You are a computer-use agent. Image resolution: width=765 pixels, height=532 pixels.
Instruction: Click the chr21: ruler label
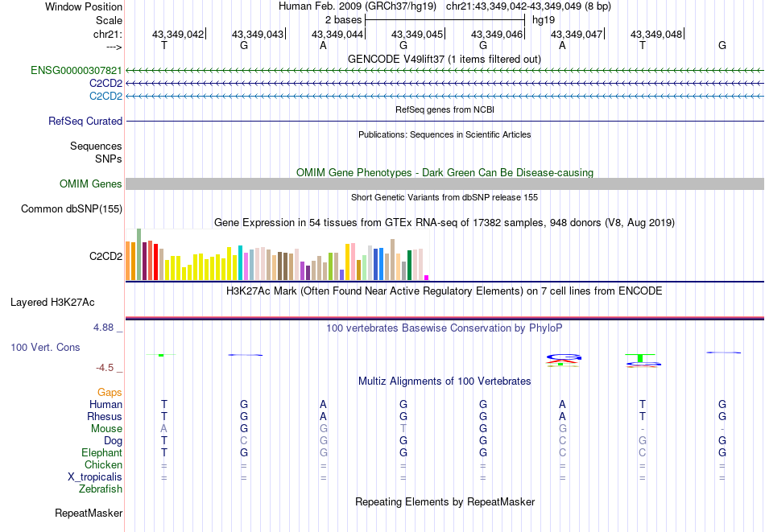tap(108, 34)
